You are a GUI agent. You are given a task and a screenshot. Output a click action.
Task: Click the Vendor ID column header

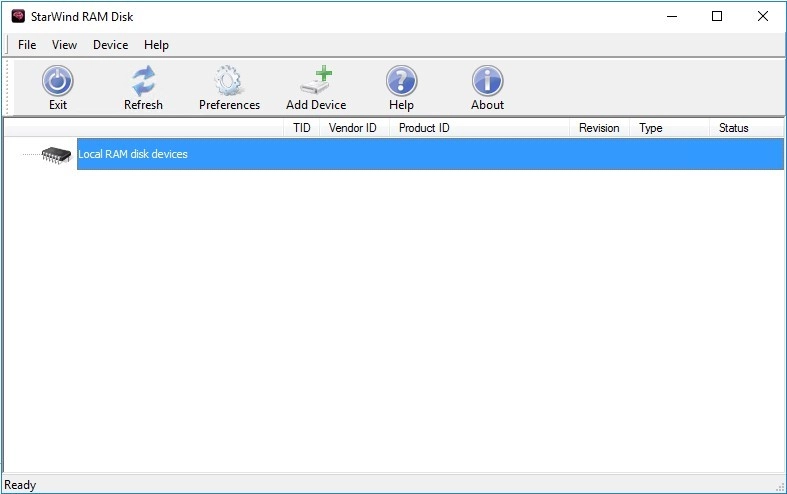click(x=353, y=128)
